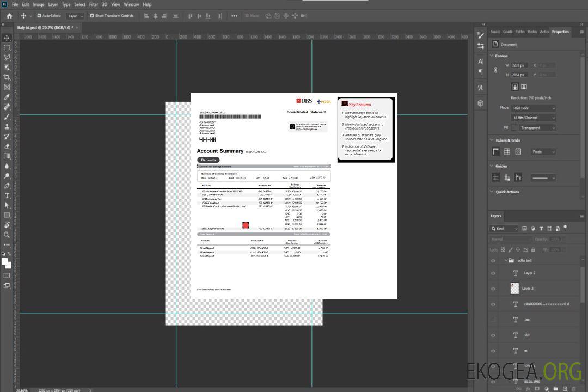This screenshot has height=392, width=588.
Task: Select landscape canvas orientation button
Action: click(x=524, y=87)
